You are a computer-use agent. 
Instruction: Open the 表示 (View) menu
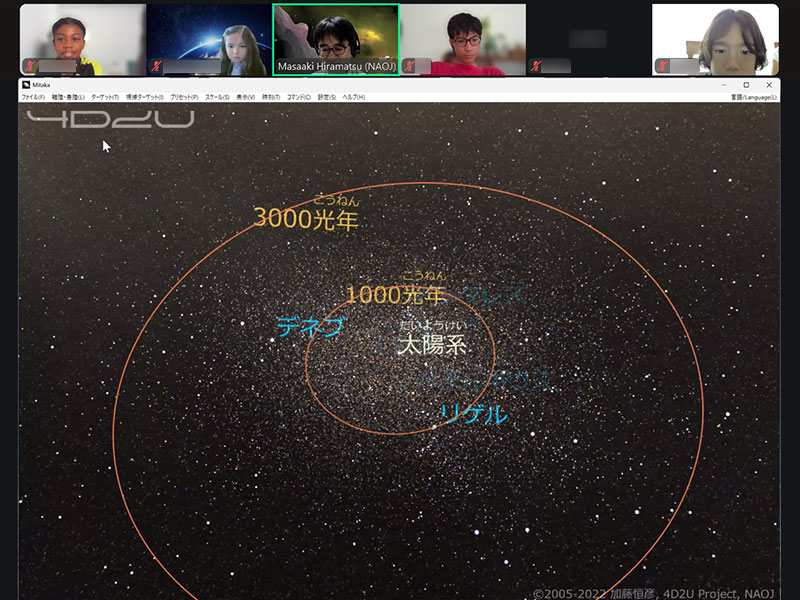246,97
